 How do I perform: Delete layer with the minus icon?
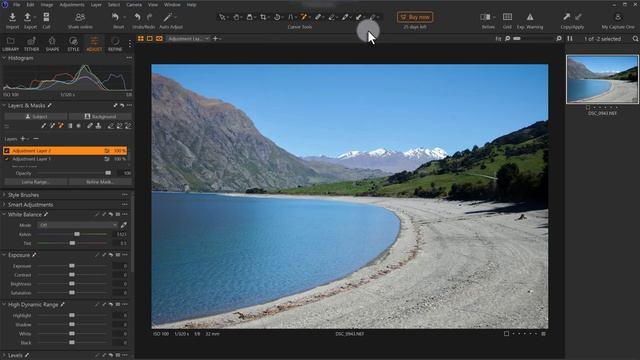[x=36, y=139]
